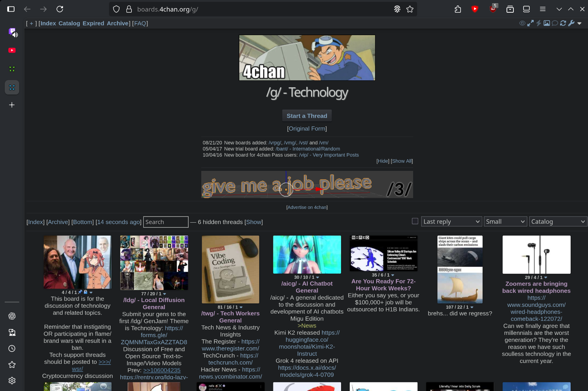This screenshot has width=588, height=391.
Task: Show site security lock information
Action: 129,9
